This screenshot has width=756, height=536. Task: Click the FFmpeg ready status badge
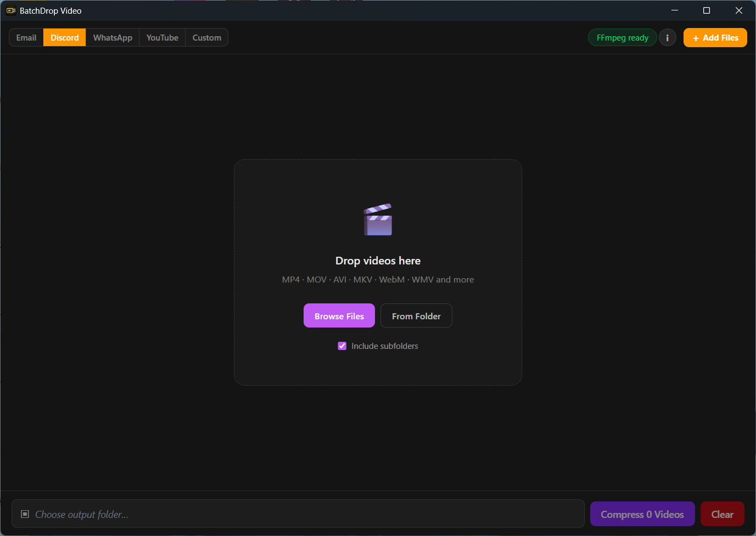click(x=623, y=38)
